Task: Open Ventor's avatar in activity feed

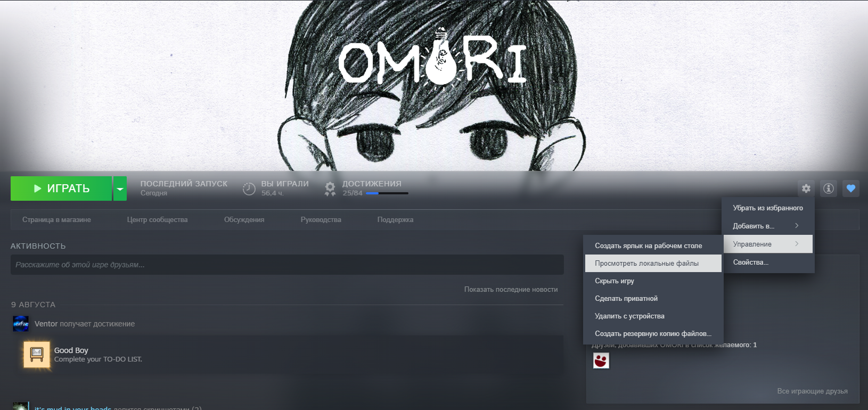Action: point(21,323)
